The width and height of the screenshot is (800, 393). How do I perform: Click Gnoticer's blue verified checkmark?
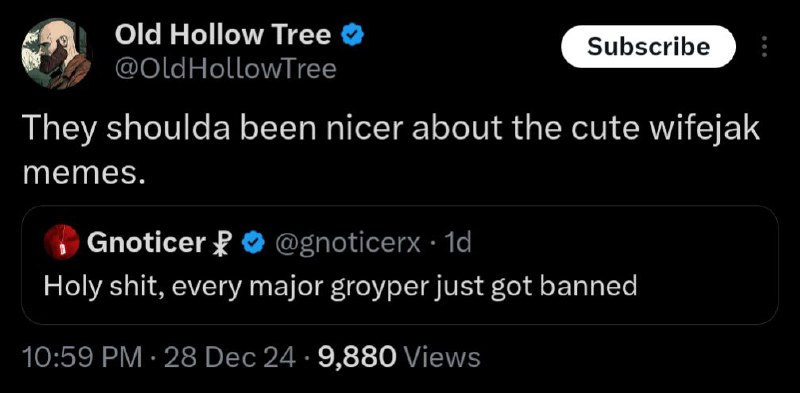coord(251,243)
